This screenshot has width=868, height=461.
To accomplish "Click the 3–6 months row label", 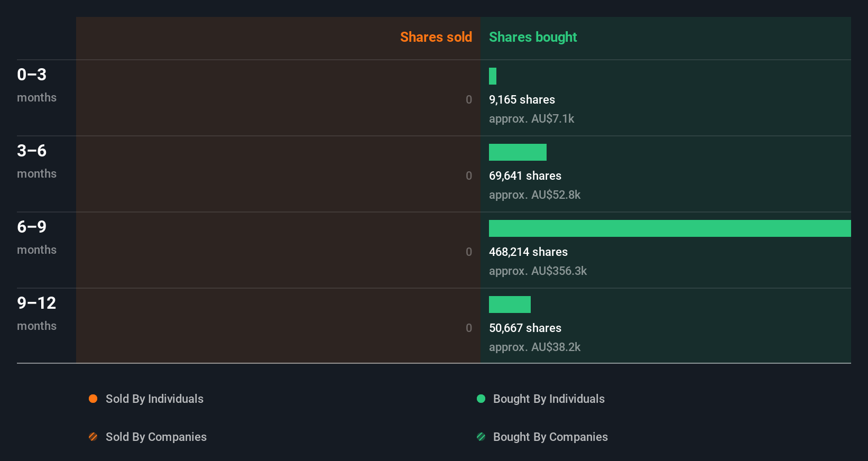I will 36,161.
